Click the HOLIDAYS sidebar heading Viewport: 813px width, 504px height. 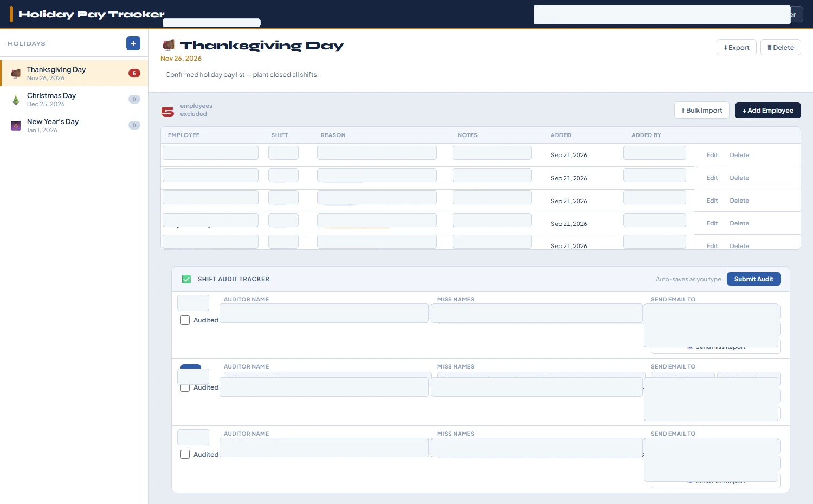tap(27, 43)
